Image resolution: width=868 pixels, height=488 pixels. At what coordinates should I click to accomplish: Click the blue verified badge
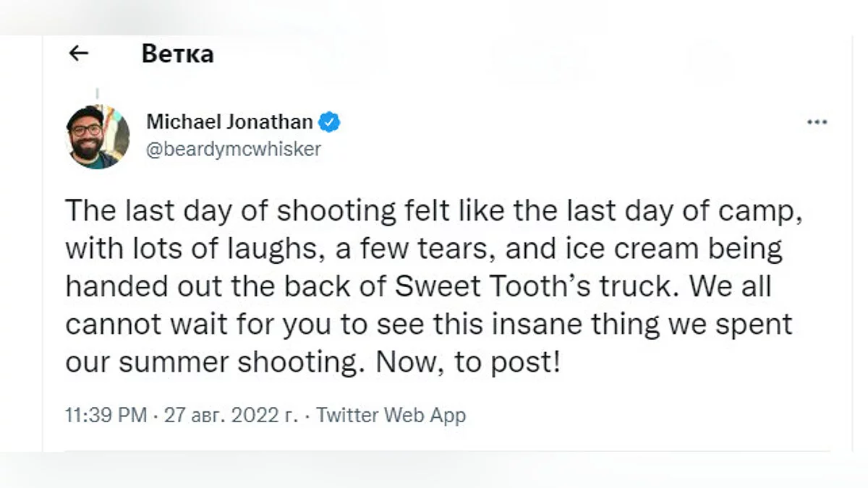pos(330,121)
